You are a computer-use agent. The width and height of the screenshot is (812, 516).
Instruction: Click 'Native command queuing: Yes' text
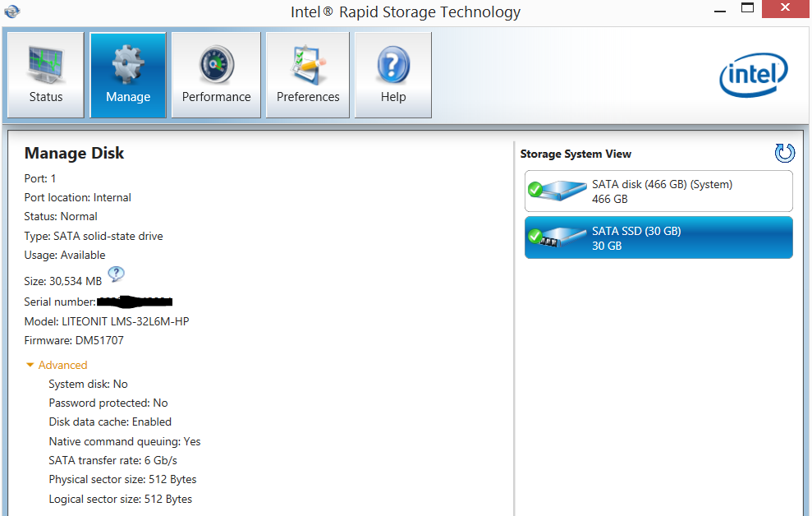(124, 442)
